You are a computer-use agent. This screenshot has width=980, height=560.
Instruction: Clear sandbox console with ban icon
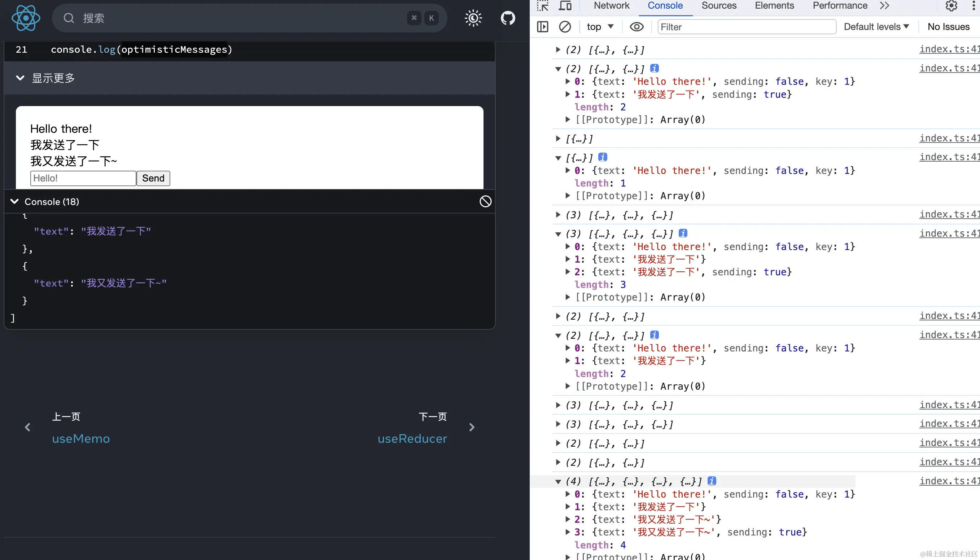pyautogui.click(x=485, y=201)
